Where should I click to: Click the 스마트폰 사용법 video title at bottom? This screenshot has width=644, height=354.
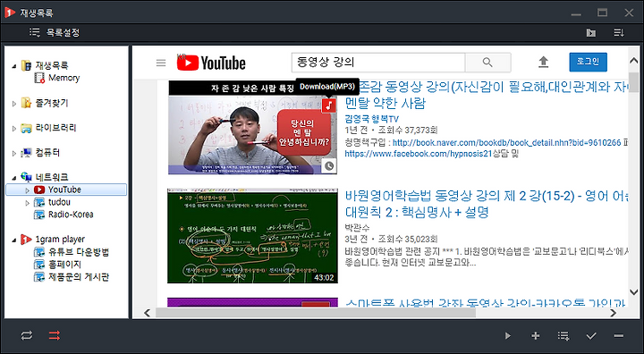485,303
